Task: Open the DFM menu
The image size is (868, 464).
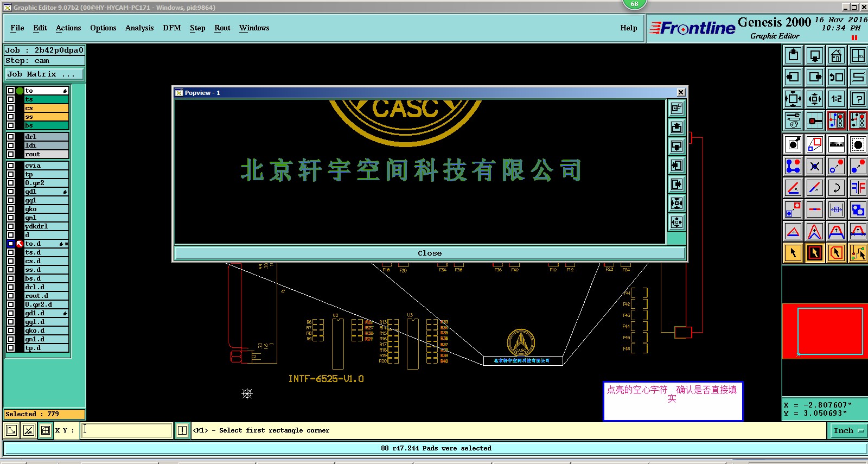Action: click(x=172, y=28)
